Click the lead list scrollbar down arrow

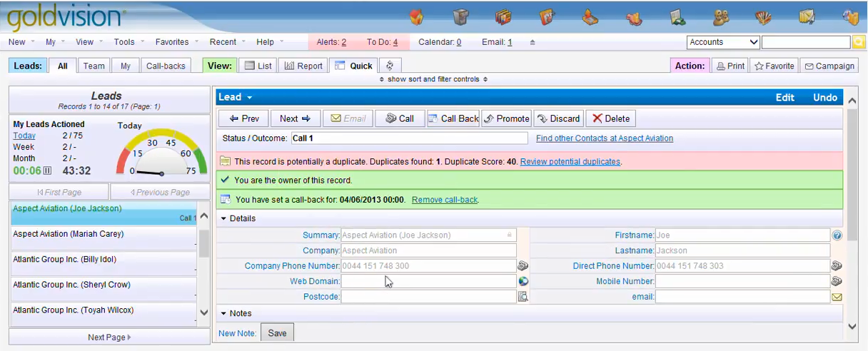[204, 312]
